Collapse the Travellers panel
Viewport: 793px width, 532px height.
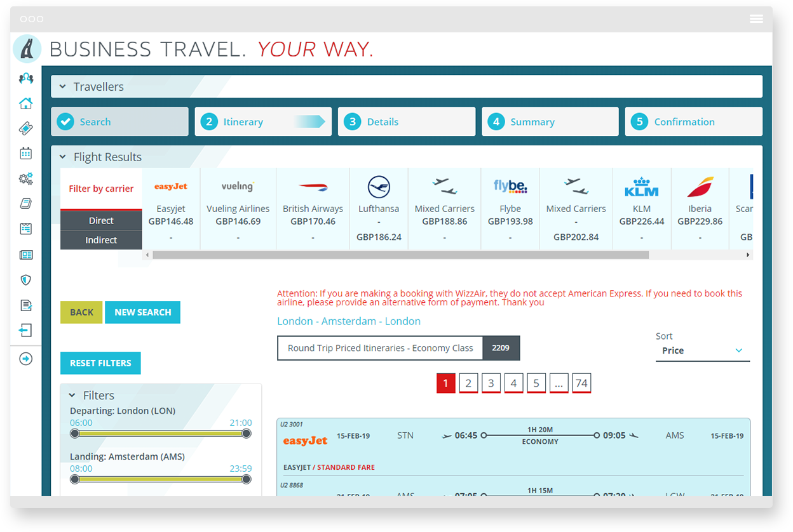[x=63, y=87]
